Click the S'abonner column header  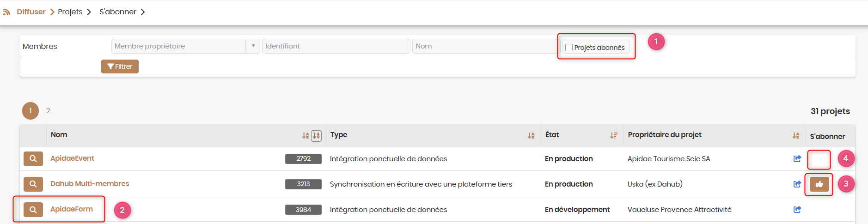tap(827, 136)
